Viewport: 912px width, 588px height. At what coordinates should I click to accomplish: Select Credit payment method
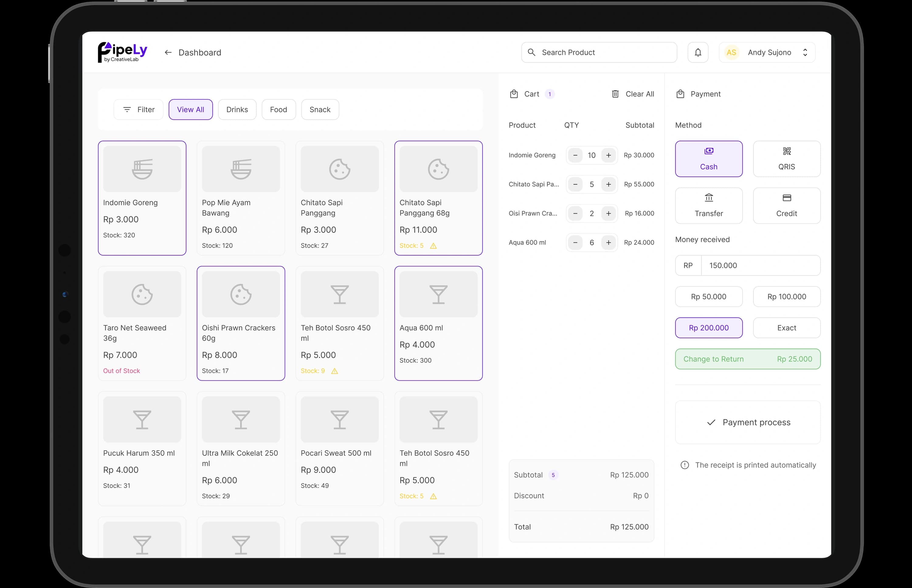(x=787, y=205)
